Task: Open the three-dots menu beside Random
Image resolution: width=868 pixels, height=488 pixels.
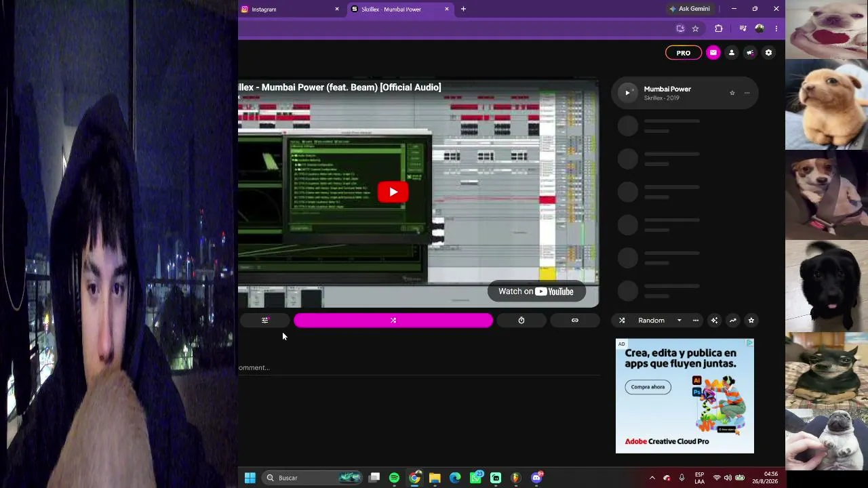Action: tap(696, 321)
